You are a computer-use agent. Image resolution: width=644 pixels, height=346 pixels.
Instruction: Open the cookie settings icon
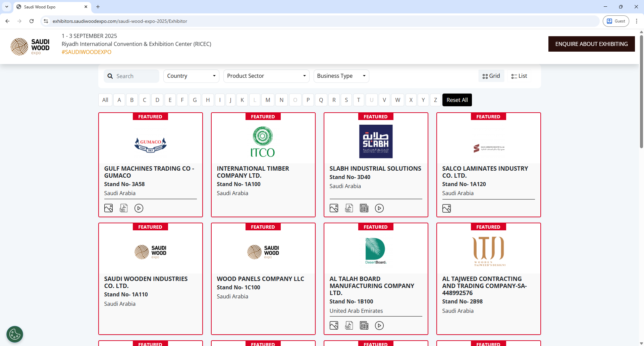pos(14,334)
